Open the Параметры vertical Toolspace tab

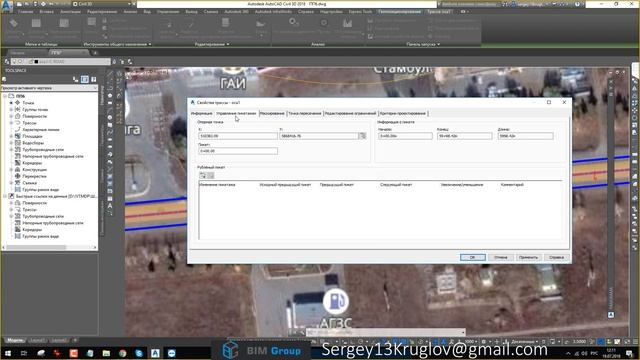point(102,135)
